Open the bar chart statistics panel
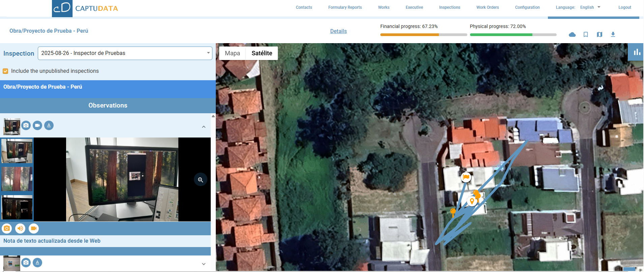The height and width of the screenshot is (272, 644). tap(637, 52)
